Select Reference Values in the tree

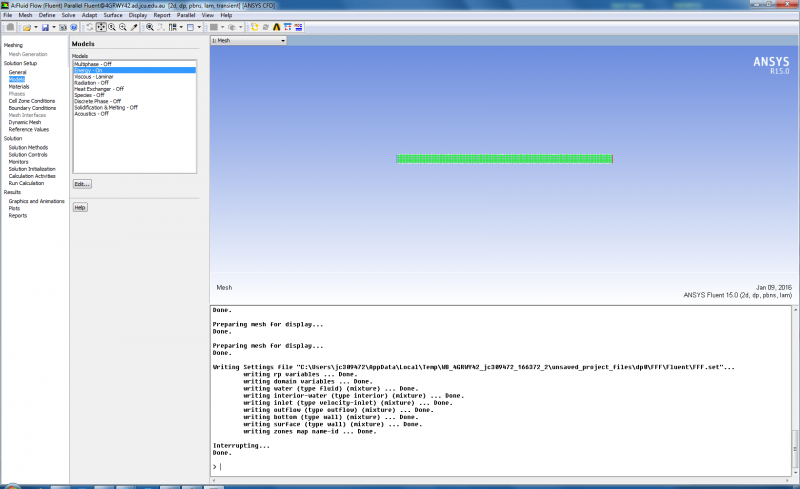(x=29, y=130)
